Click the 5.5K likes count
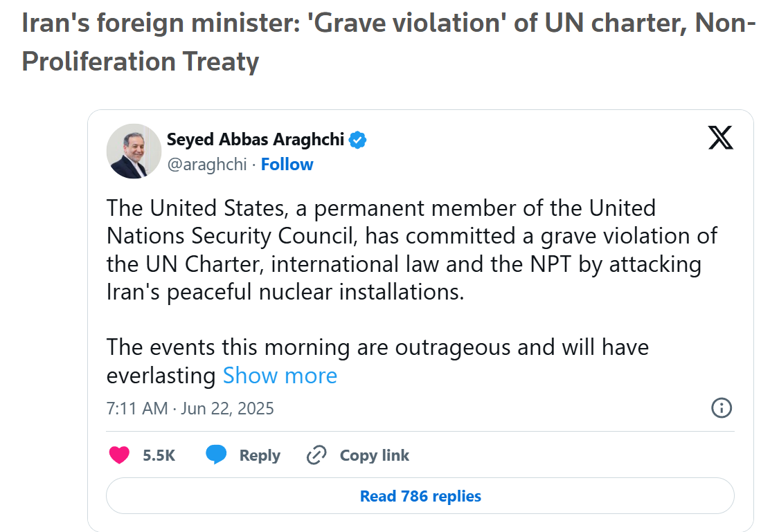Image resolution: width=779 pixels, height=532 pixels. click(x=159, y=455)
